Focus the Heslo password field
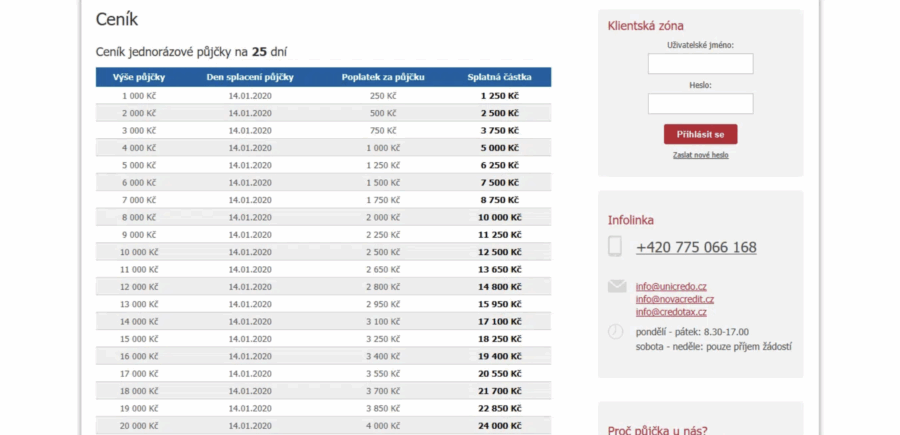This screenshot has width=900, height=435. [700, 104]
